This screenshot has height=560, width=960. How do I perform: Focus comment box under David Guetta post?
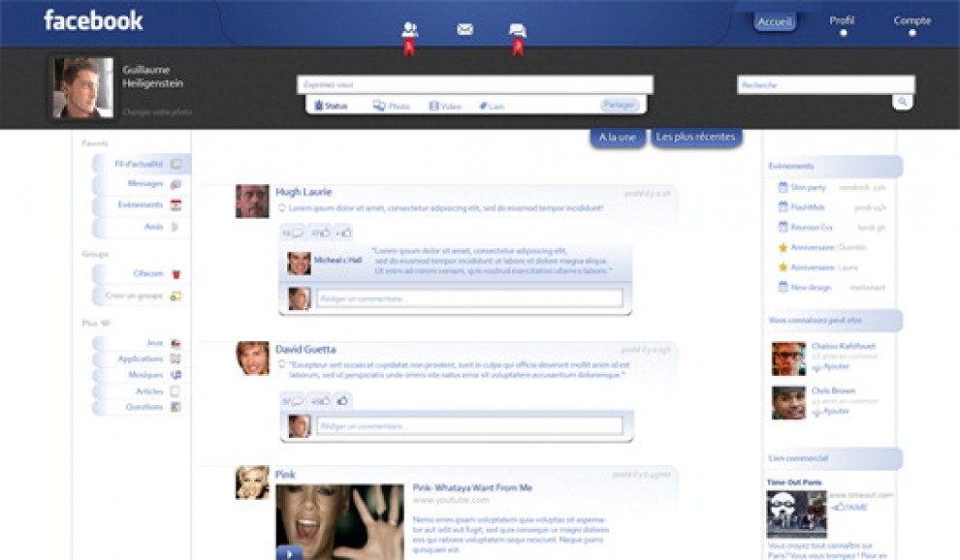click(x=469, y=426)
